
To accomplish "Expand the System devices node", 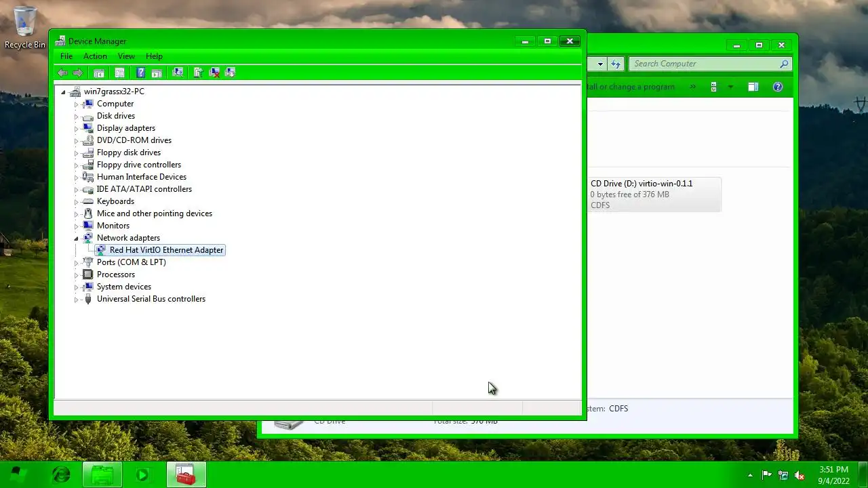I will (77, 287).
